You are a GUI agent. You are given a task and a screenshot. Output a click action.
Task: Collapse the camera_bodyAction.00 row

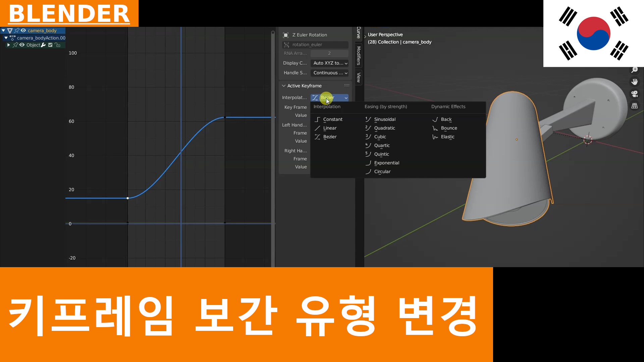6,38
